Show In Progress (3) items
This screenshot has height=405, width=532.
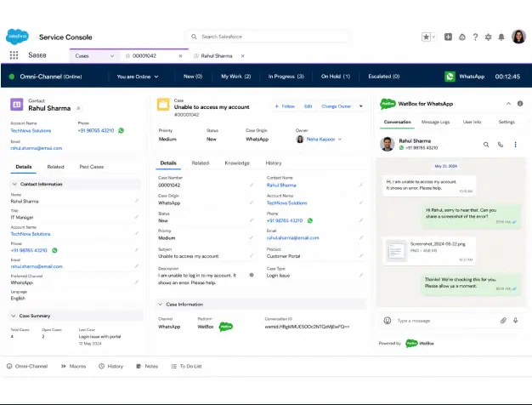coord(286,77)
